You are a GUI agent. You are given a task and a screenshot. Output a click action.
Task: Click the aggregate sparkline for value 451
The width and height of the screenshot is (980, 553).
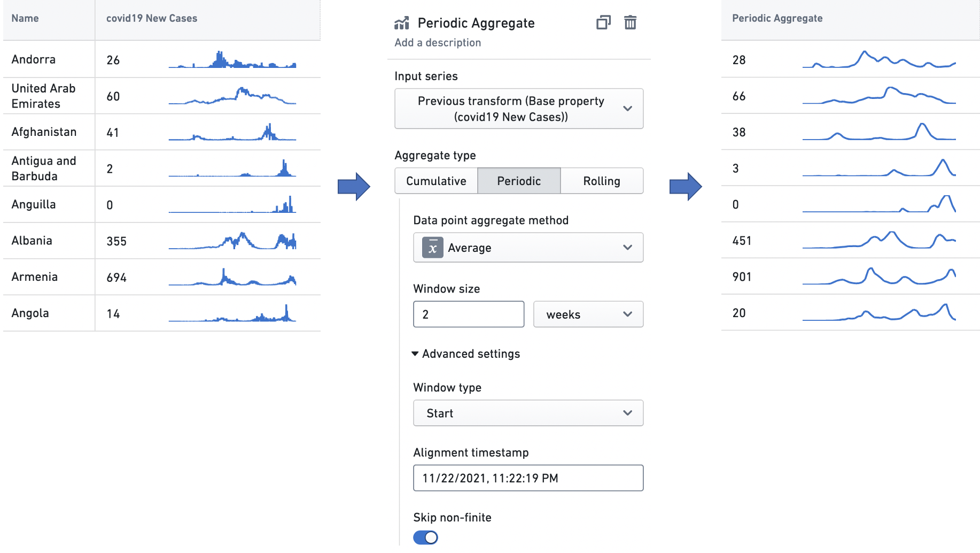pos(879,241)
